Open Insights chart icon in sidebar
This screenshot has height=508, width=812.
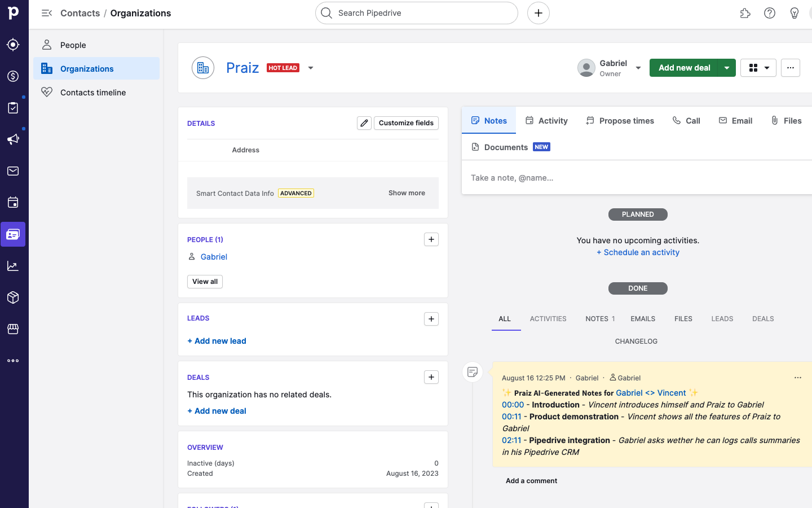[x=13, y=266]
